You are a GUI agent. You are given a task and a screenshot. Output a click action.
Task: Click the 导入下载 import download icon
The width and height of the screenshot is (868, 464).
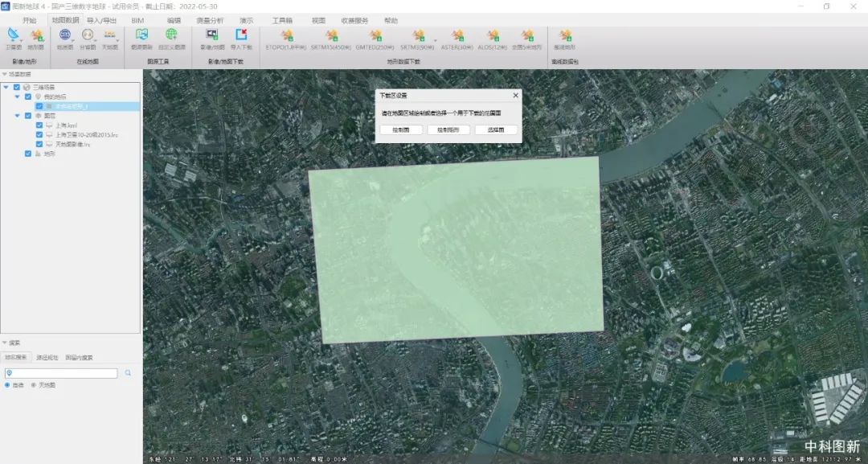pyautogui.click(x=241, y=35)
